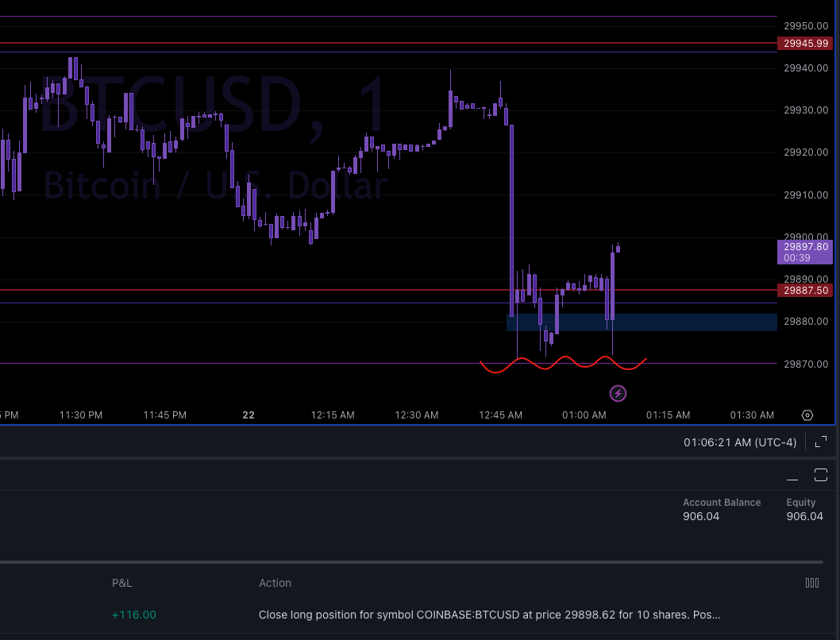Maximize the trading panel with the frame icon
Image resolution: width=840 pixels, height=640 pixels.
[821, 474]
